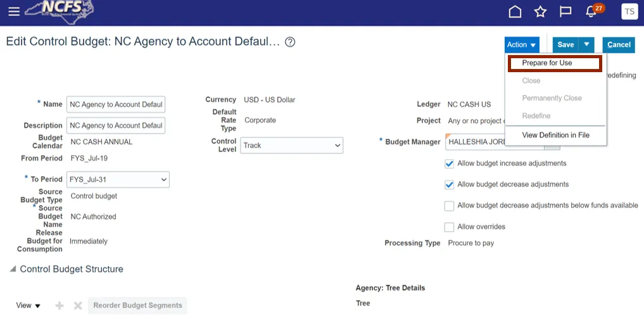This screenshot has height=319, width=644.
Task: Open the Watchlist flag icon
Action: [565, 12]
